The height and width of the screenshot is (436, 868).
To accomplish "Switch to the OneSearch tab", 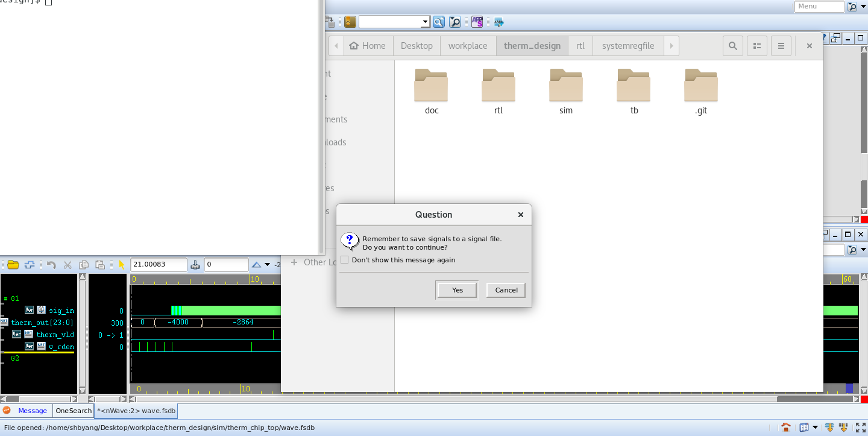I will coord(74,411).
